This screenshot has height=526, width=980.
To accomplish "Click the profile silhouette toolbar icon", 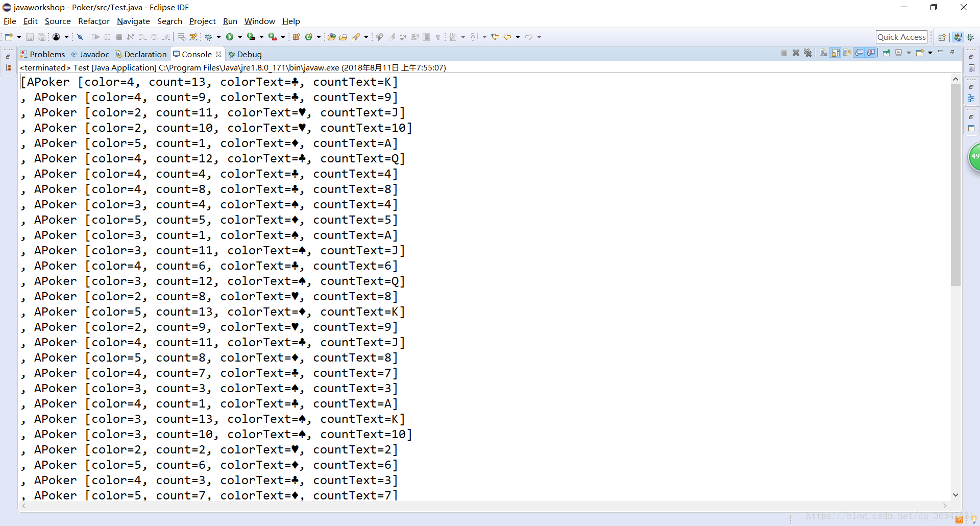I will [56, 37].
